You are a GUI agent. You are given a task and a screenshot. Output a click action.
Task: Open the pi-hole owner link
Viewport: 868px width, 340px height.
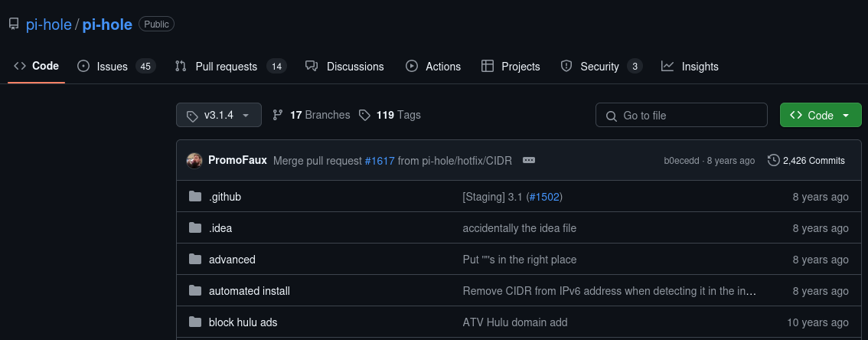(x=49, y=25)
